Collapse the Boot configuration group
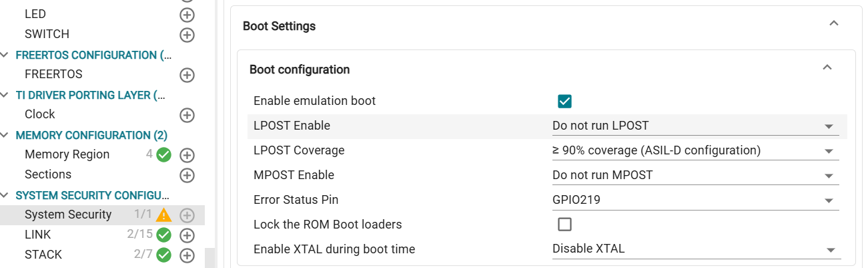The image size is (868, 268). pos(827,68)
